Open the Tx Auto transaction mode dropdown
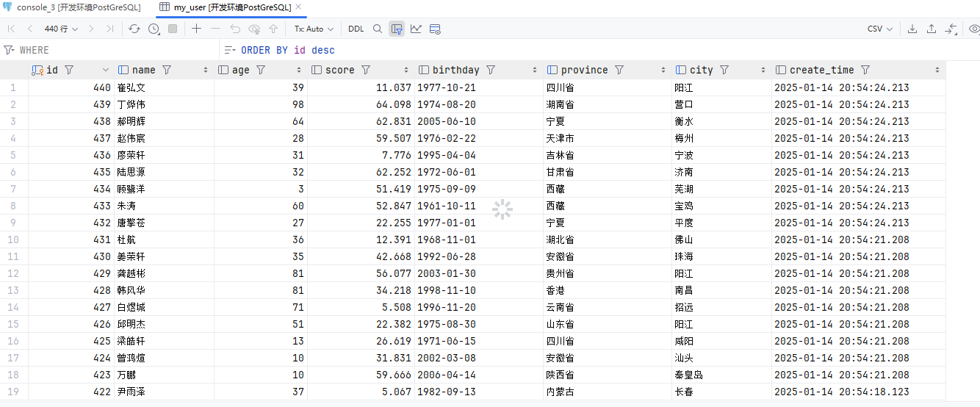980x407 pixels. click(x=314, y=29)
